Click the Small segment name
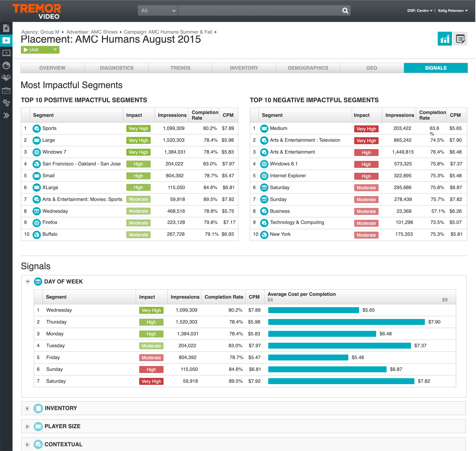The height and width of the screenshot is (451, 476). pos(49,176)
